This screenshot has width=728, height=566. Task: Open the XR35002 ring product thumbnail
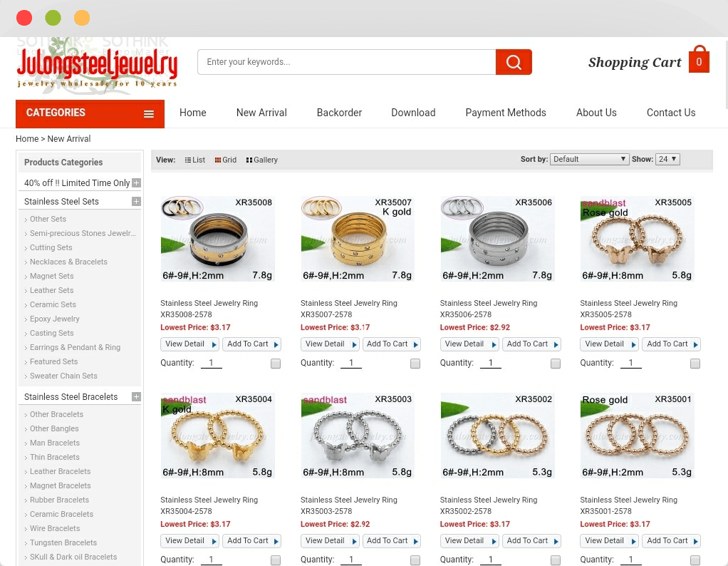[x=497, y=436]
